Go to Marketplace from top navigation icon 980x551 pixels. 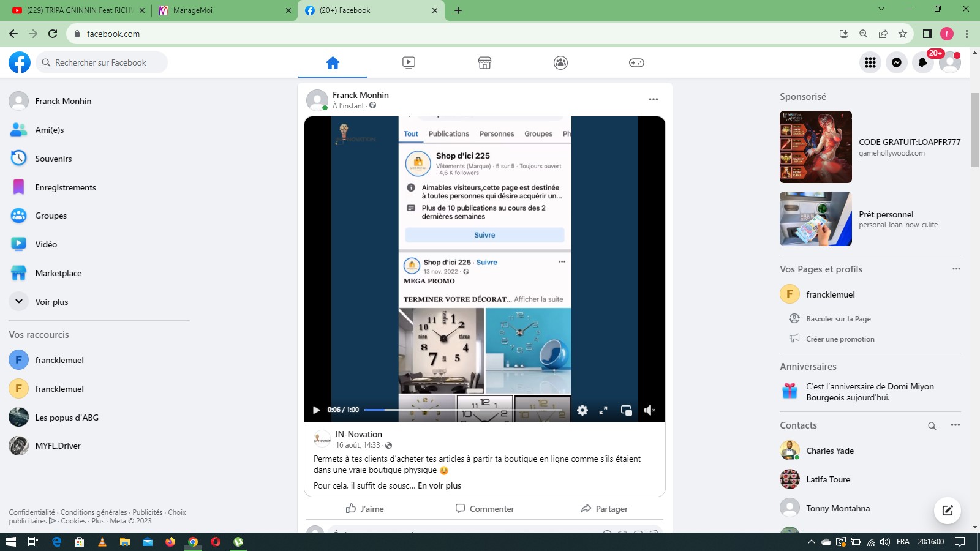point(484,62)
